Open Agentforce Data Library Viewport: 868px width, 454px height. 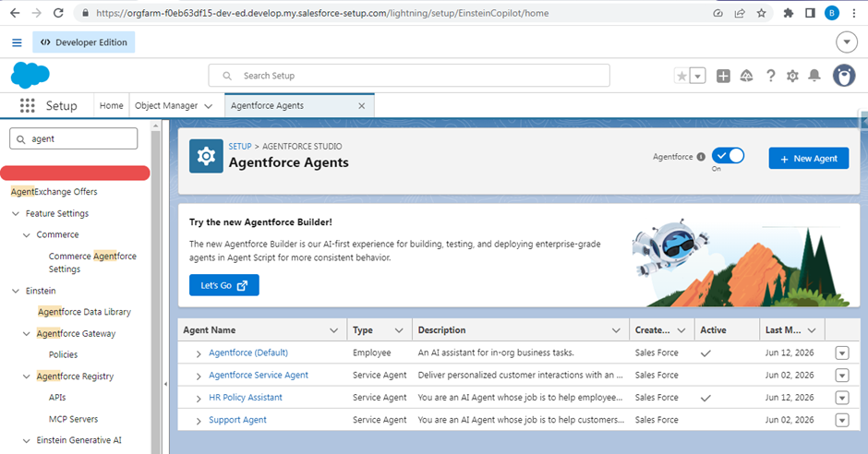tap(84, 312)
